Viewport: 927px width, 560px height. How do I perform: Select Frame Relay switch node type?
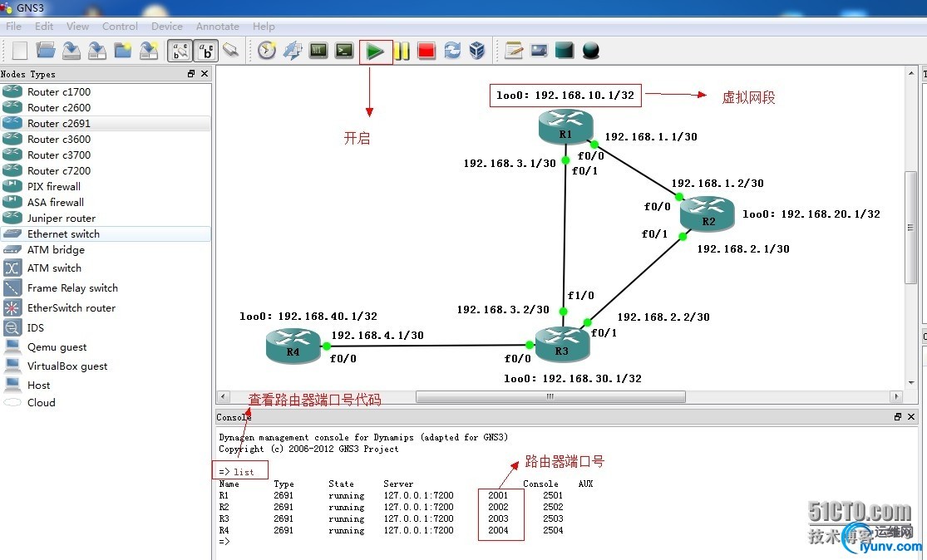coord(106,287)
